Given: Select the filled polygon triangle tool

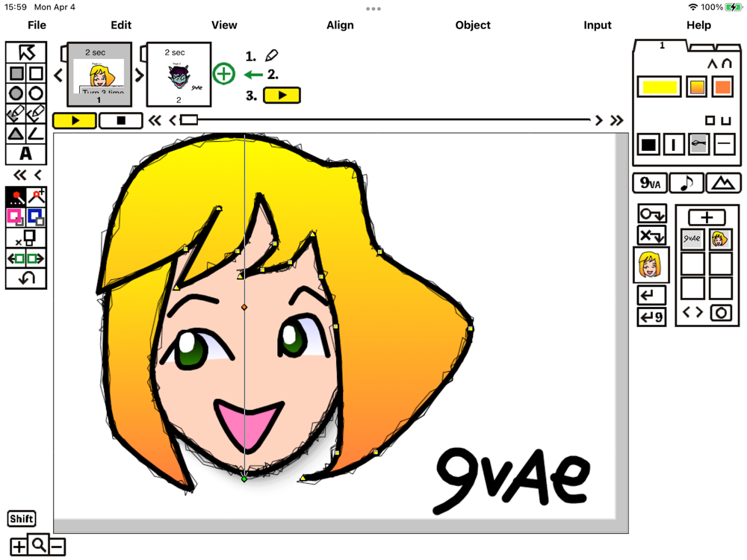Looking at the screenshot, I should click(16, 134).
